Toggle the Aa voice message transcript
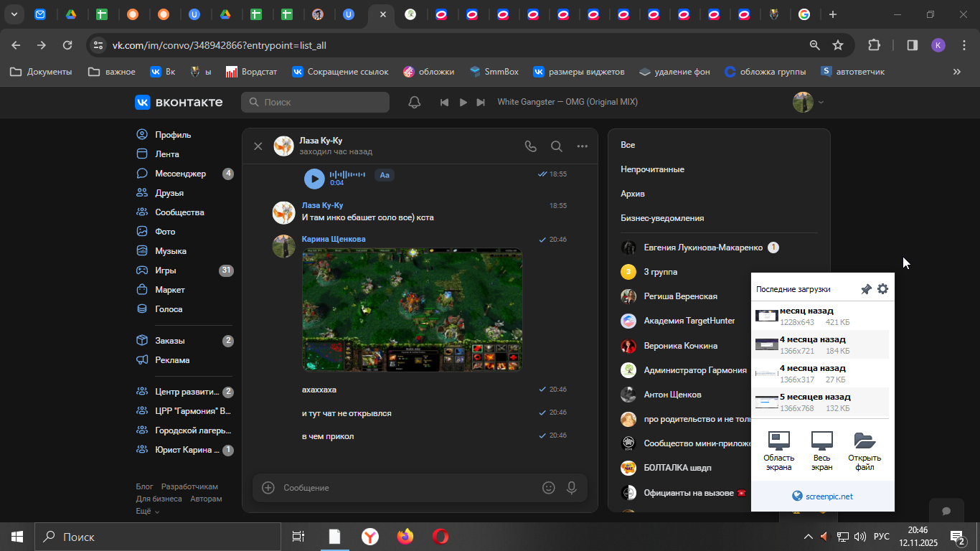980x551 pixels. point(385,175)
